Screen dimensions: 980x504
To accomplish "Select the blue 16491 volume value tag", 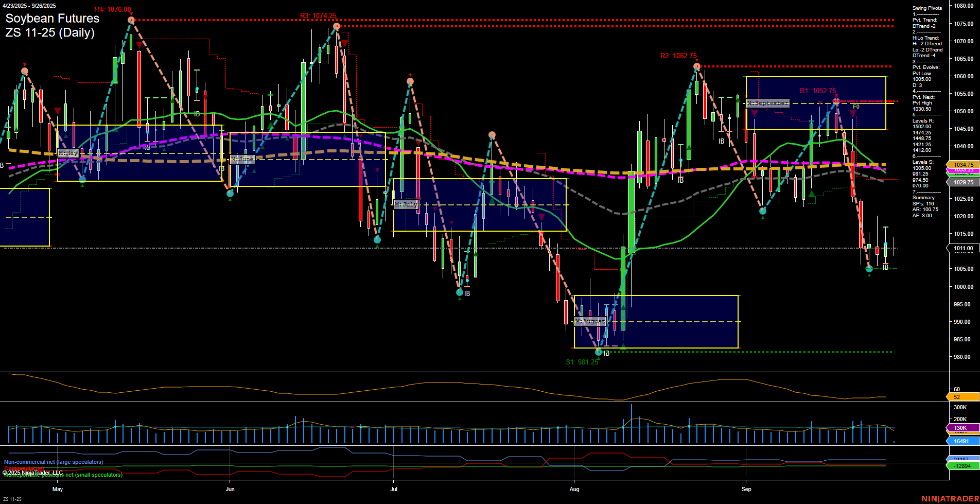I will pyautogui.click(x=961, y=441).
